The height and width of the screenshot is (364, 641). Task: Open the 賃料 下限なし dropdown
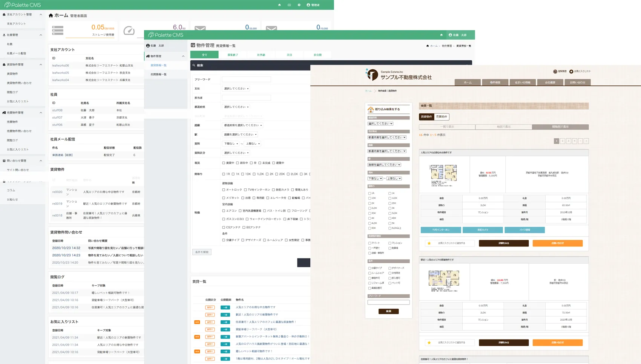coord(230,144)
